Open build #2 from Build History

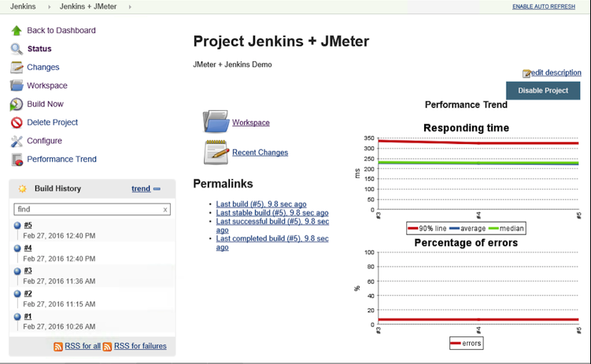click(x=28, y=293)
